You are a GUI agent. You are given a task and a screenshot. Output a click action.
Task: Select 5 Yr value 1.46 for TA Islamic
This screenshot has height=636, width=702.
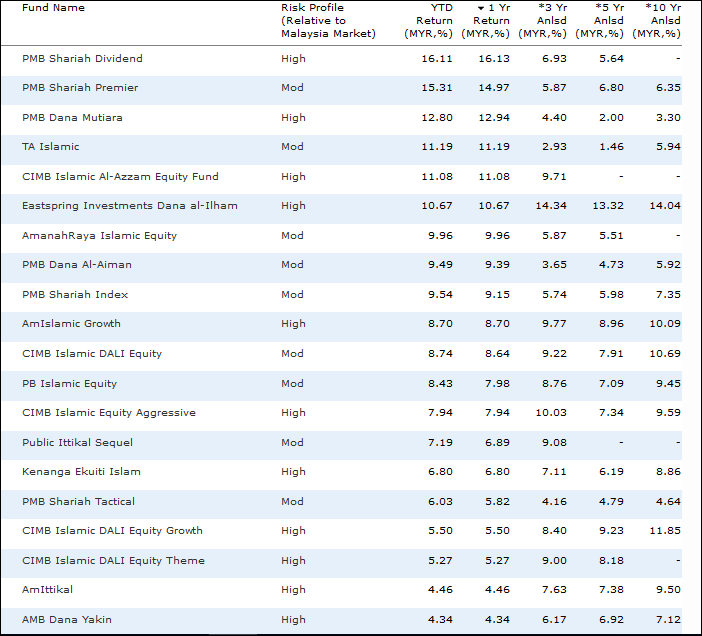pyautogui.click(x=611, y=147)
